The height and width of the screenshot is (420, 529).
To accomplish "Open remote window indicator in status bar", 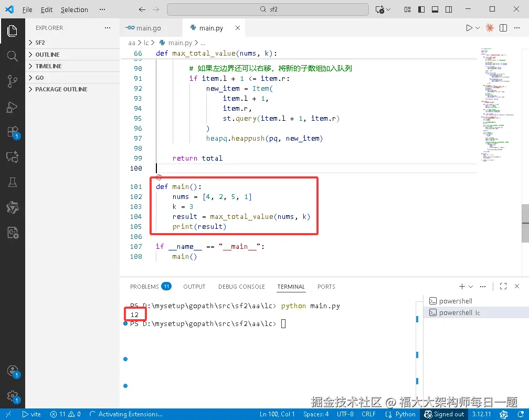I will [x=8, y=414].
